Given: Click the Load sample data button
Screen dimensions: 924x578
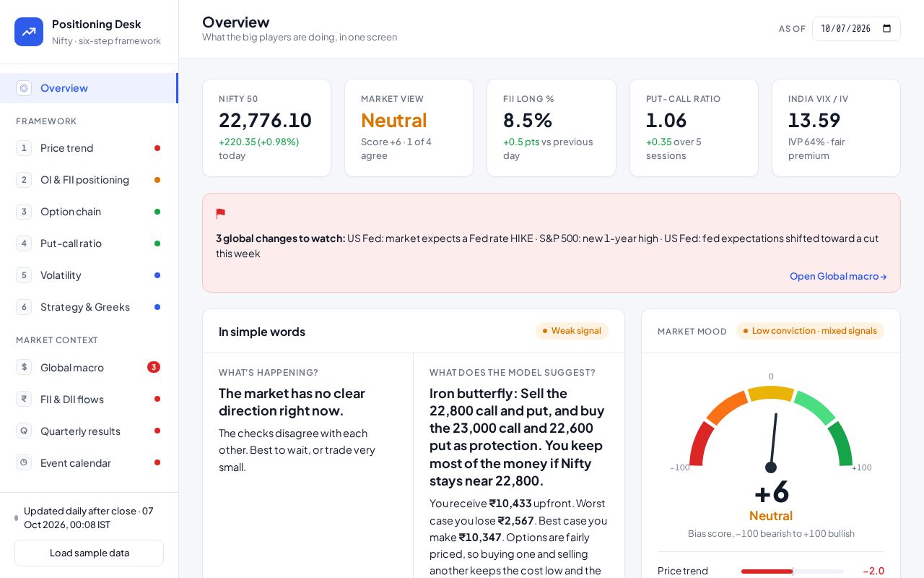Looking at the screenshot, I should pos(89,553).
